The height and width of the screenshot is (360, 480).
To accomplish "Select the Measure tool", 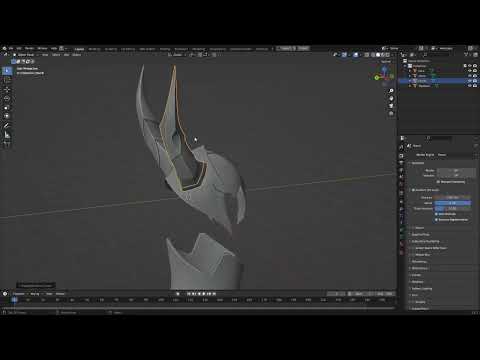I will pos(7,135).
